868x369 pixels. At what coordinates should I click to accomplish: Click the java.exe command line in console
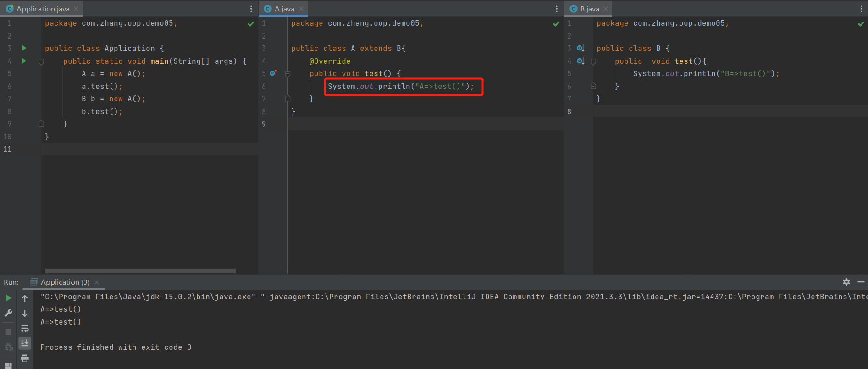(454, 297)
